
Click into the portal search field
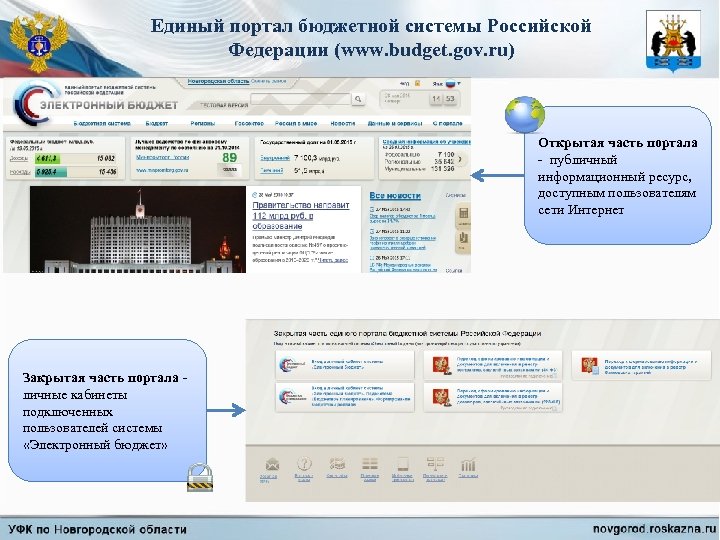click(301, 99)
